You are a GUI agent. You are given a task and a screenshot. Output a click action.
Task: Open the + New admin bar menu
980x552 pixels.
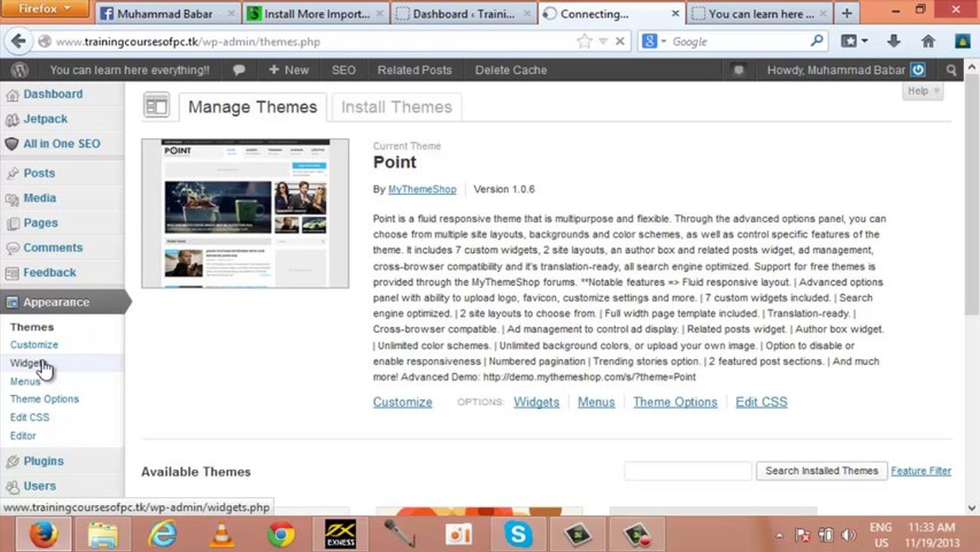288,70
